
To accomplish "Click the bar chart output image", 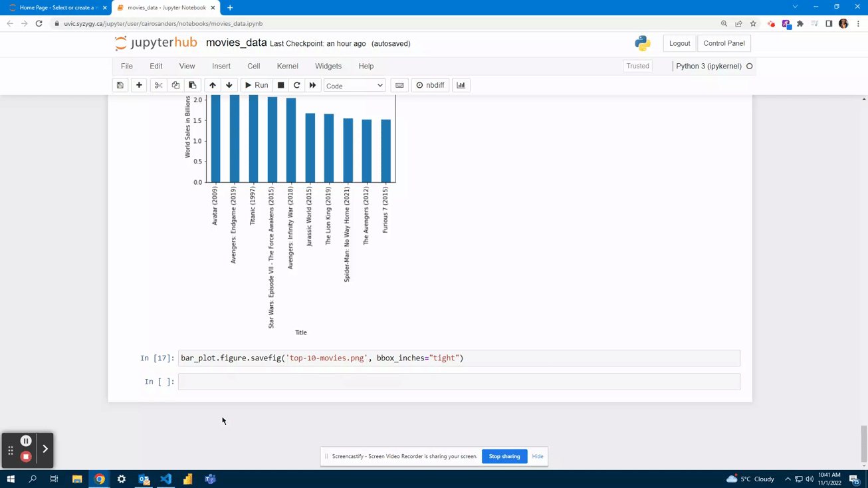I will 290,216.
